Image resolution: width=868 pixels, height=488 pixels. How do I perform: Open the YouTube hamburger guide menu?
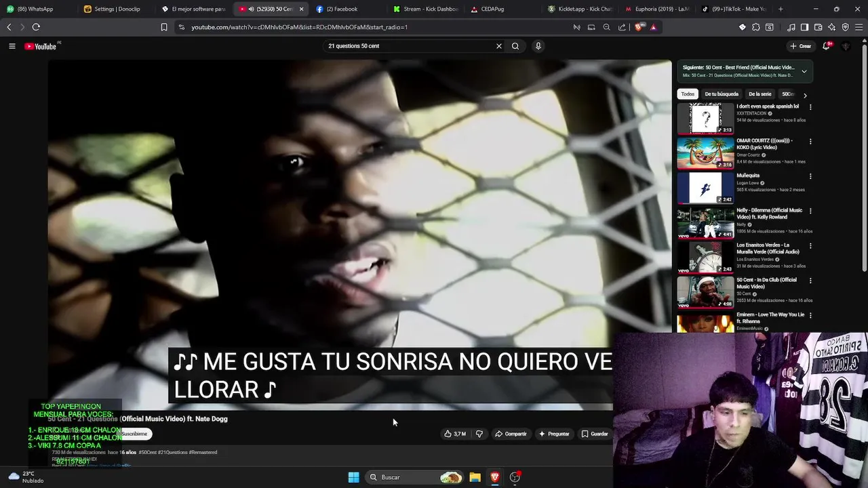click(12, 46)
